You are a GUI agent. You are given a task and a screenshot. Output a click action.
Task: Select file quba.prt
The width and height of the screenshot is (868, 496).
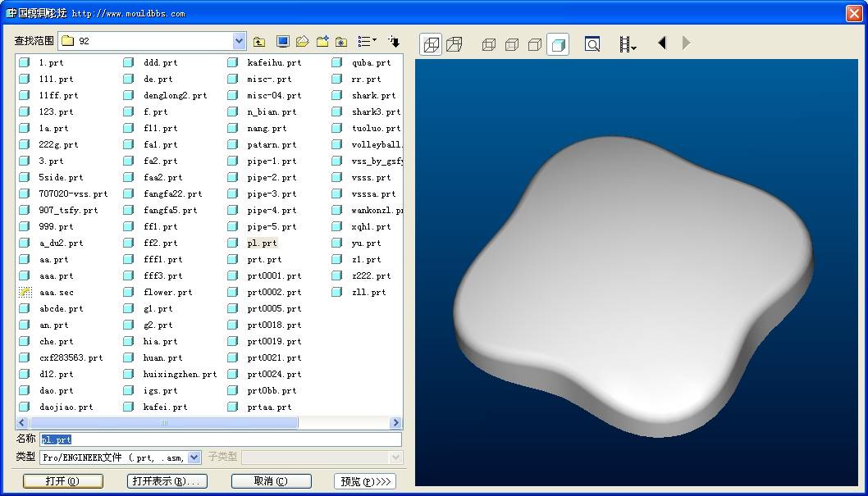[x=371, y=63]
